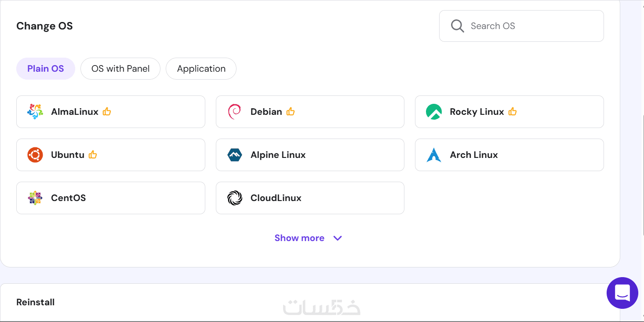The height and width of the screenshot is (322, 644).
Task: Click thumbs-up icon next to Ubuntu
Action: [x=93, y=155]
